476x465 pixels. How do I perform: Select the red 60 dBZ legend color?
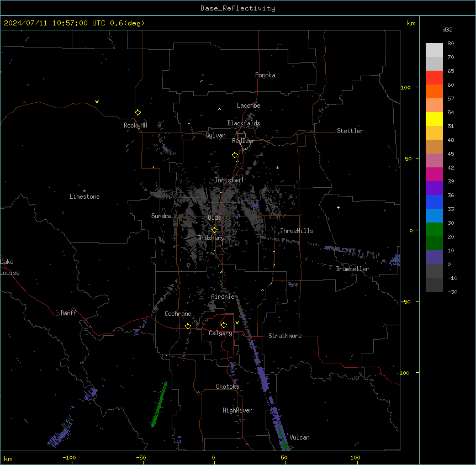tap(434, 78)
